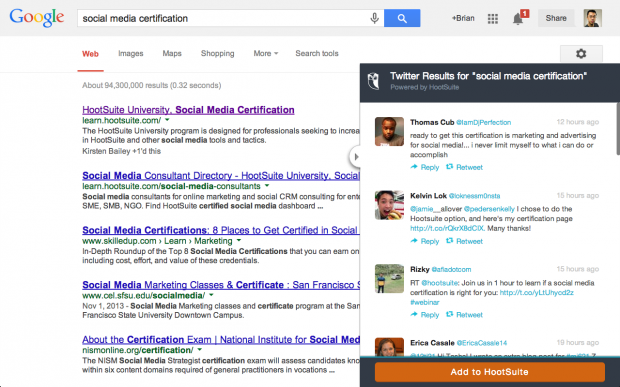Open Rizky's avatar
Image resolution: width=620 pixels, height=387 pixels.
[x=389, y=279]
